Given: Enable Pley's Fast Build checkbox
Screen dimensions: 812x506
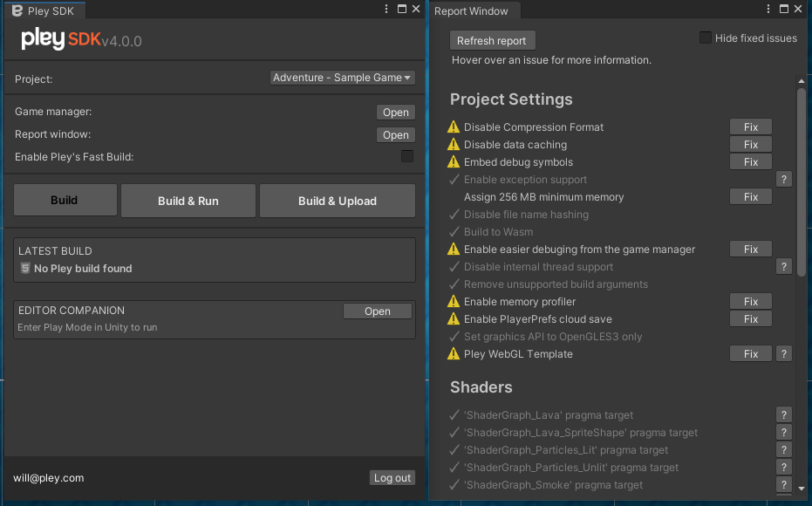Looking at the screenshot, I should pyautogui.click(x=407, y=156).
